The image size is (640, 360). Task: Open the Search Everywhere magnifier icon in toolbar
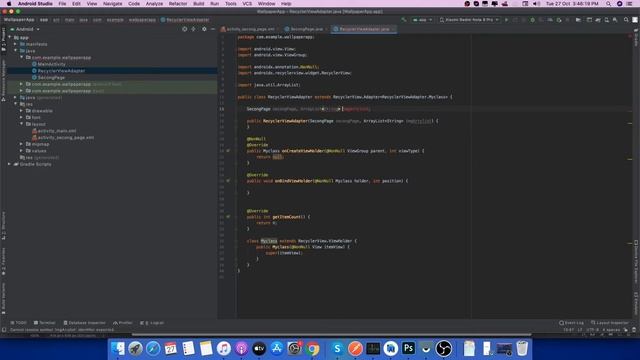[626, 20]
